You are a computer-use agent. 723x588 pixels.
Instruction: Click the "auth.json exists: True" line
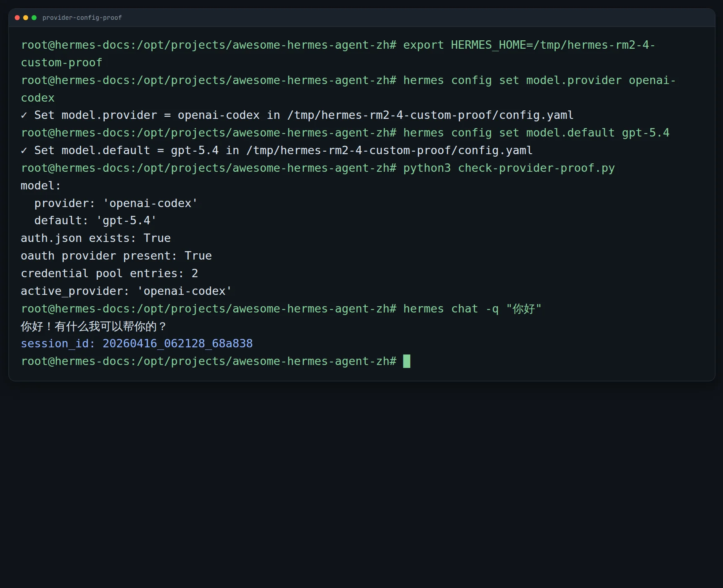pos(96,238)
